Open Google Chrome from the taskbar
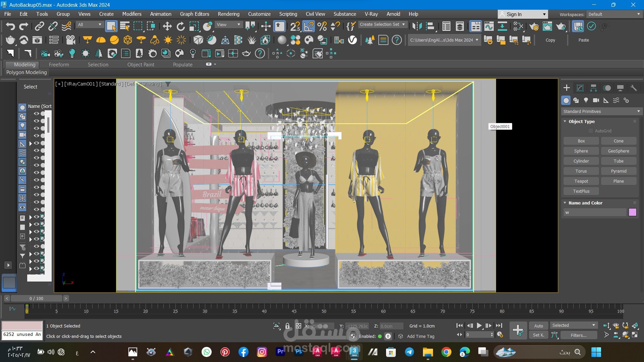644x362 pixels. coord(446,352)
